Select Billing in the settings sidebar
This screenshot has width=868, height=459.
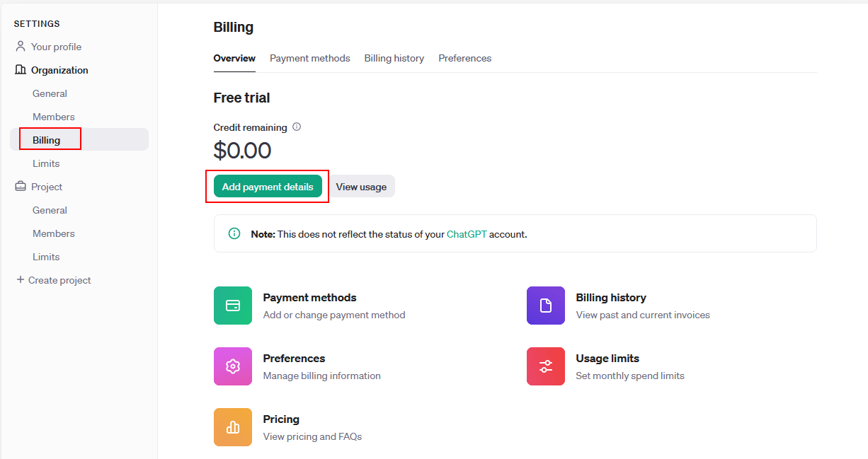click(47, 140)
